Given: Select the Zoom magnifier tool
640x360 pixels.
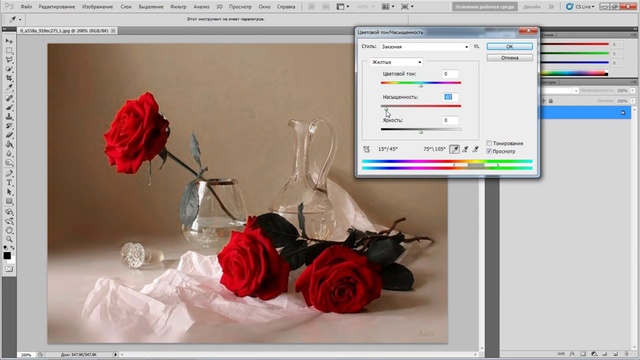Looking at the screenshot, I should tap(9, 239).
